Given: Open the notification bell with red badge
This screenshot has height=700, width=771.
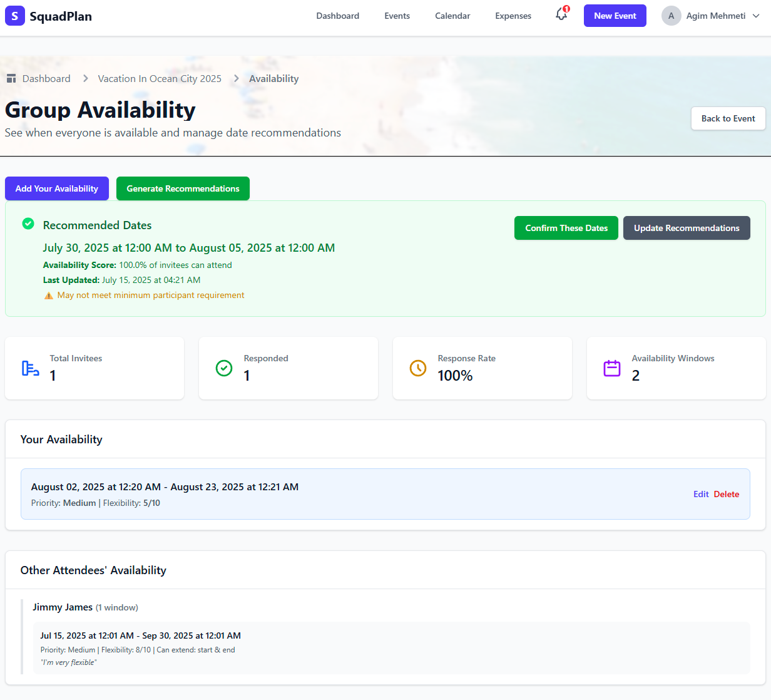Looking at the screenshot, I should [561, 16].
